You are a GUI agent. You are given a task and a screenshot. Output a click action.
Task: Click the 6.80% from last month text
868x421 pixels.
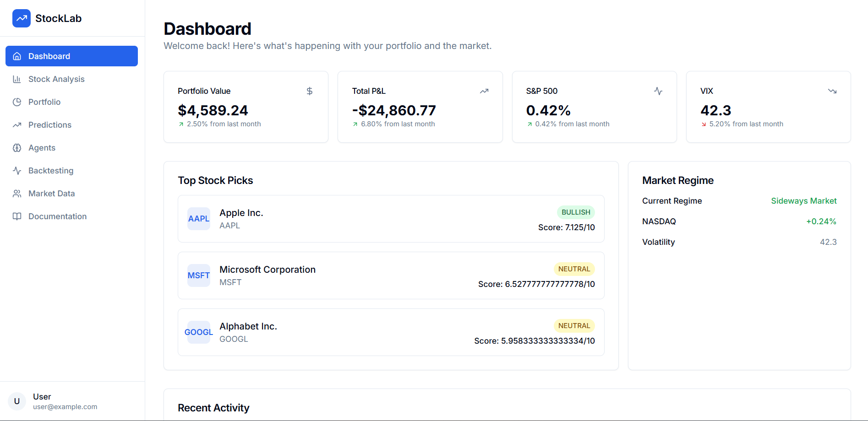[x=398, y=124]
